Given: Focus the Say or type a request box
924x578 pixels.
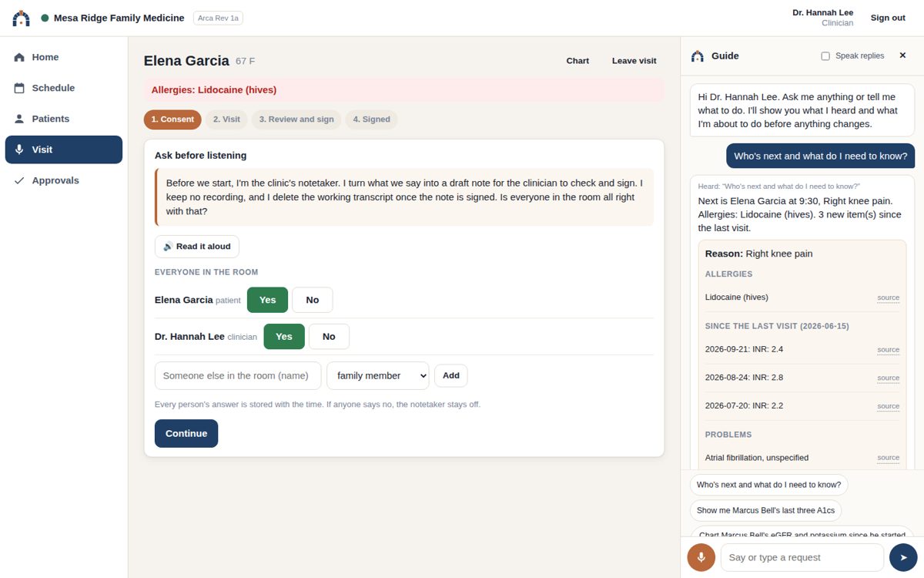Looking at the screenshot, I should (802, 557).
